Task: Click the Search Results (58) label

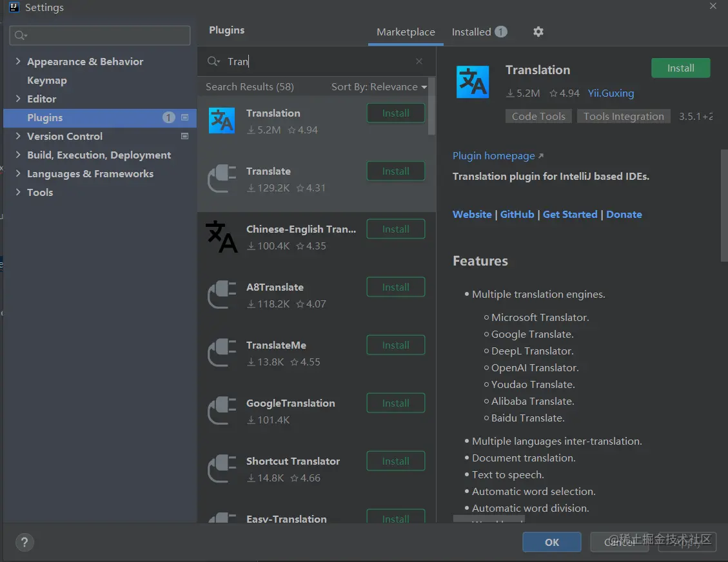Action: pyautogui.click(x=250, y=87)
